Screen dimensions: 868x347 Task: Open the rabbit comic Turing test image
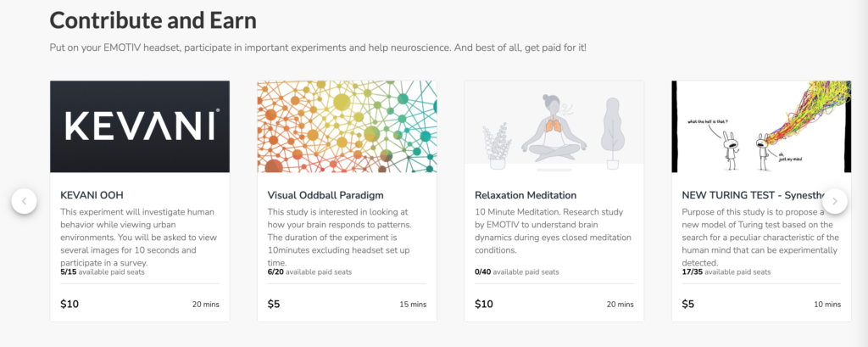click(761, 126)
